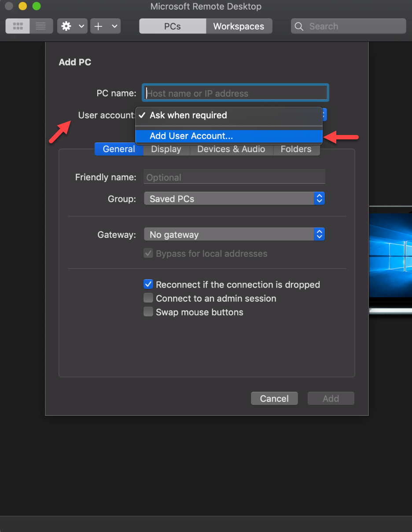This screenshot has height=532, width=412.
Task: Click the green zoom window button
Action: [37, 7]
